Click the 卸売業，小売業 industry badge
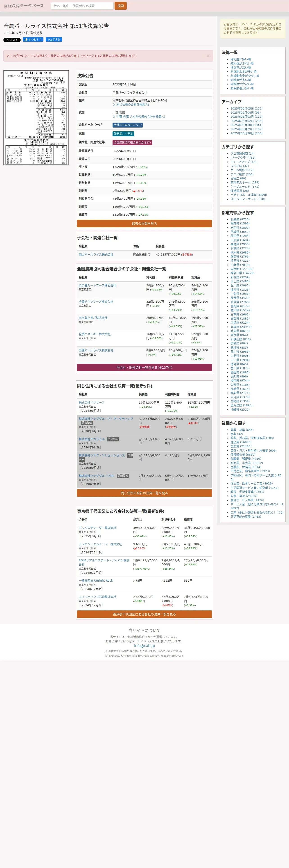Viewport: 289px width, 868px height. click(123, 134)
